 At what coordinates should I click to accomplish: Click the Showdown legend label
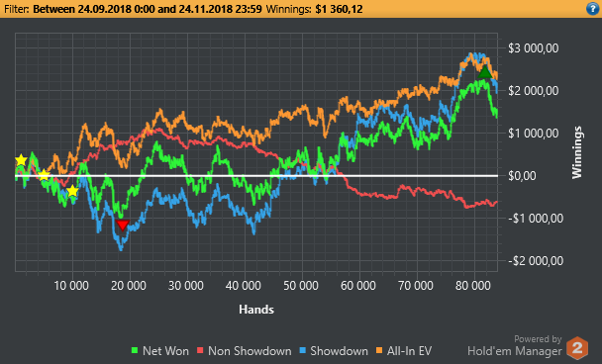point(339,351)
